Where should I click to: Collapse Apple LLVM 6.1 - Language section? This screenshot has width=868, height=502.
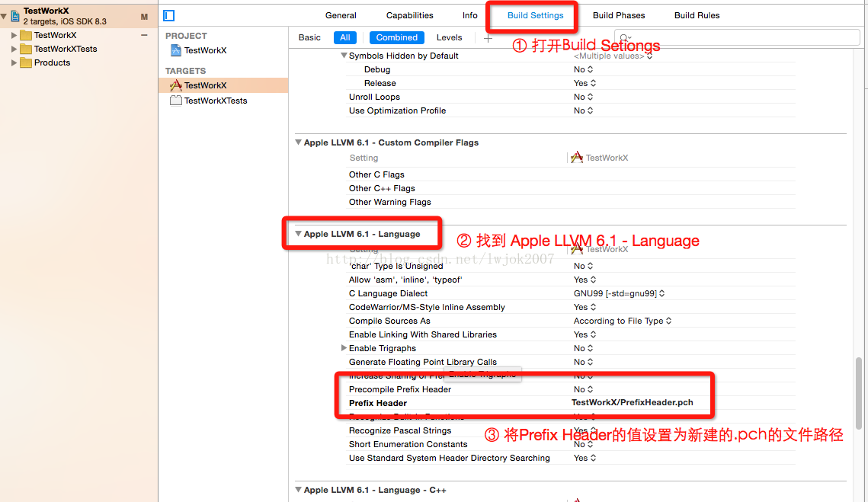[299, 234]
